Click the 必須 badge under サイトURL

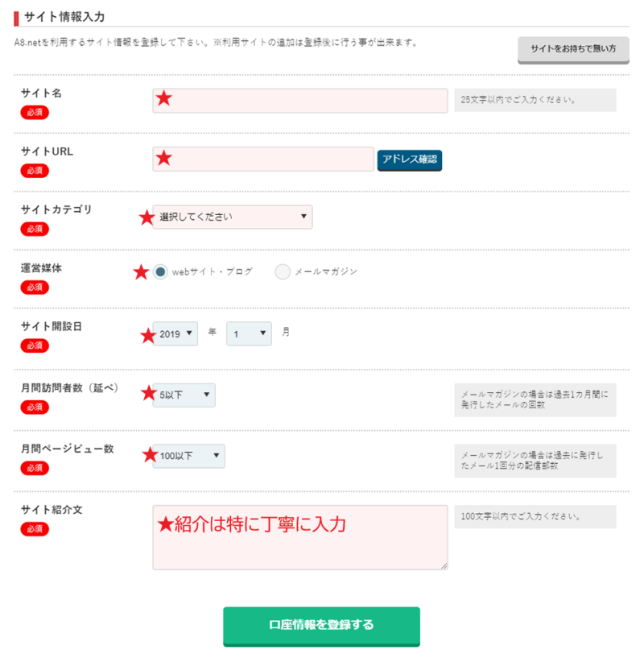tap(35, 171)
